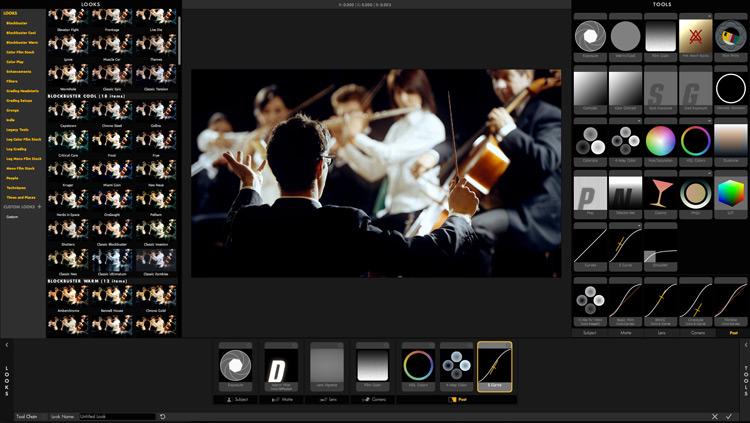Select the Colorista three-wheel tool
Image resolution: width=750 pixels, height=423 pixels.
[590, 142]
